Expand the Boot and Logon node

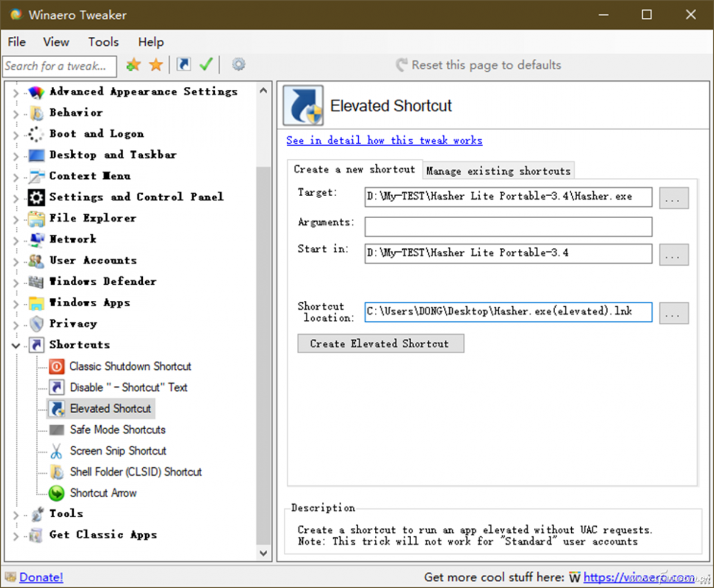(x=16, y=135)
